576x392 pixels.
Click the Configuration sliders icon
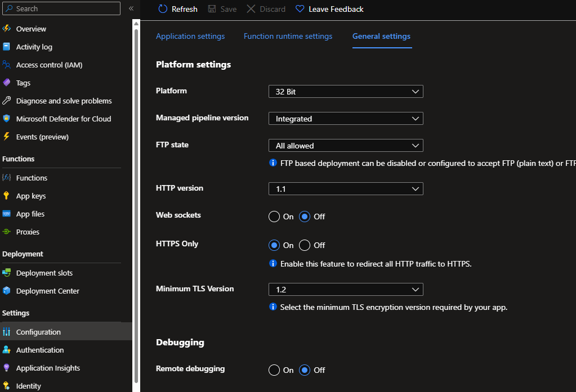[x=6, y=332]
